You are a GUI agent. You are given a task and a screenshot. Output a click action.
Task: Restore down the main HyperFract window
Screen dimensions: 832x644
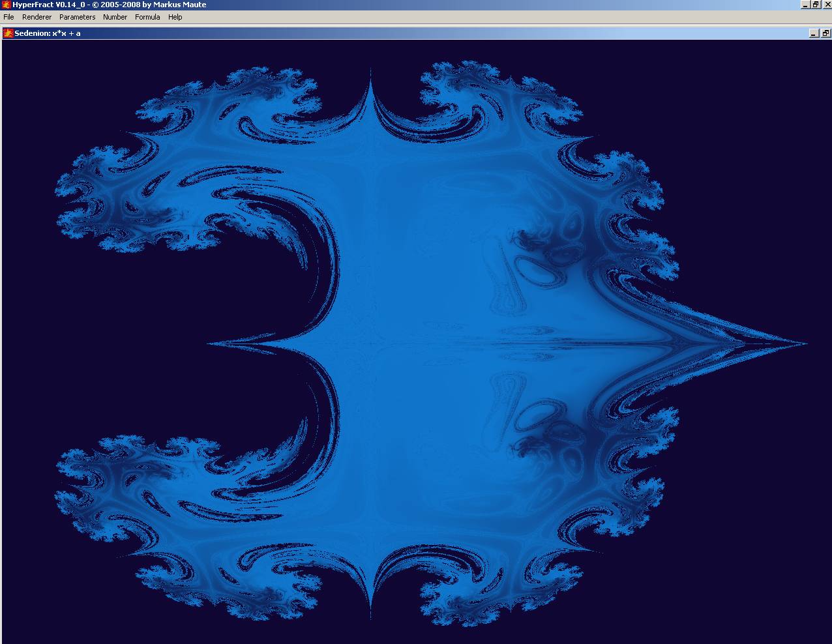pos(816,5)
